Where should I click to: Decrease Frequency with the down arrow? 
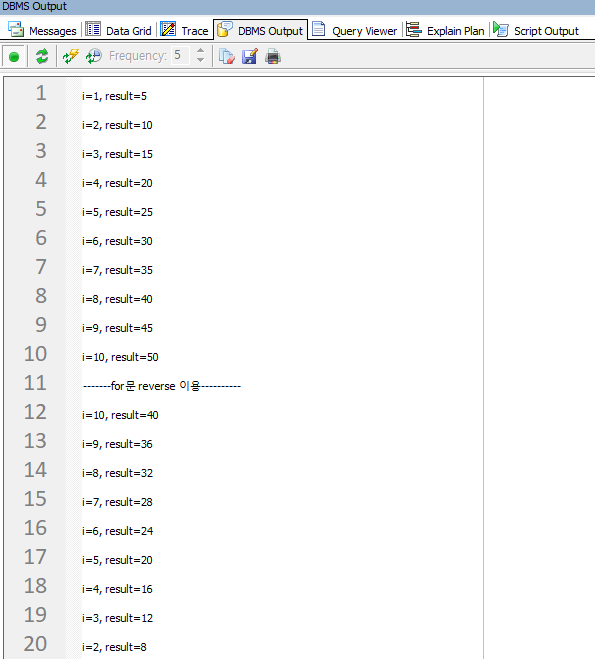click(200, 60)
